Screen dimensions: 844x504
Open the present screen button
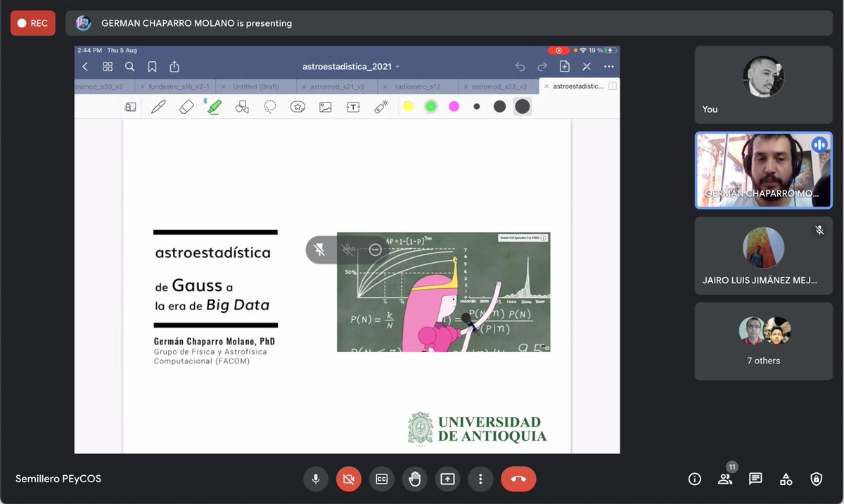tap(447, 479)
